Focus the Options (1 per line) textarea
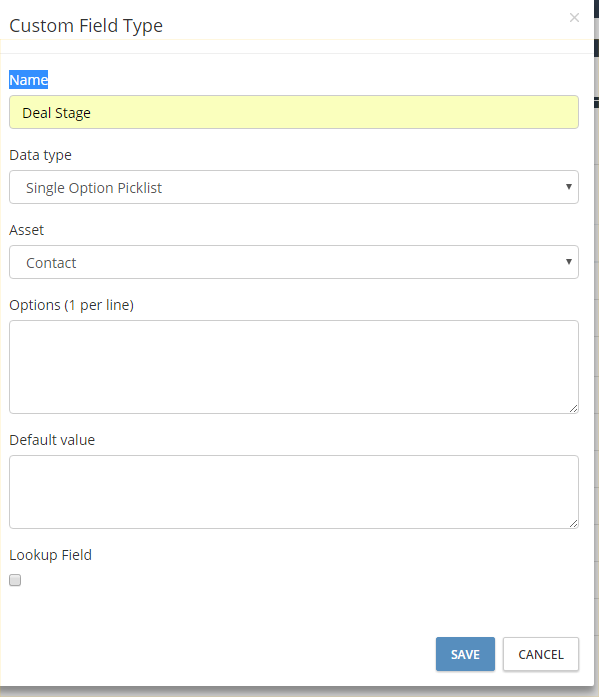Viewport: 599px width, 697px height. tap(294, 367)
